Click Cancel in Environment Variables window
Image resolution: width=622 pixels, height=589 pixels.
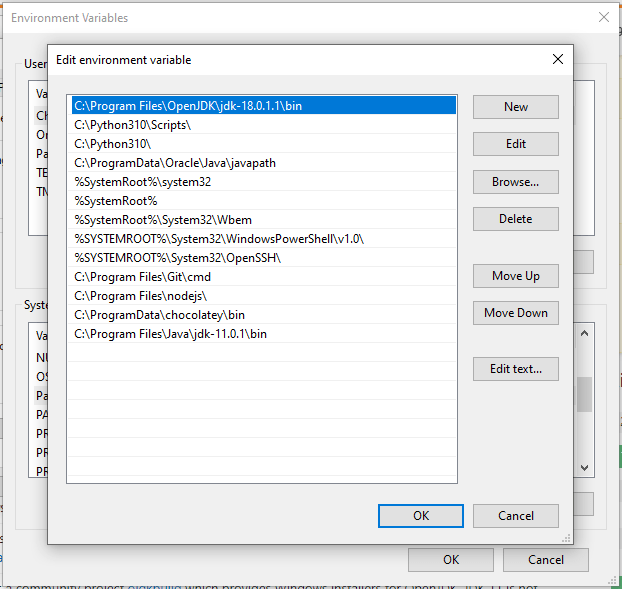click(x=546, y=560)
